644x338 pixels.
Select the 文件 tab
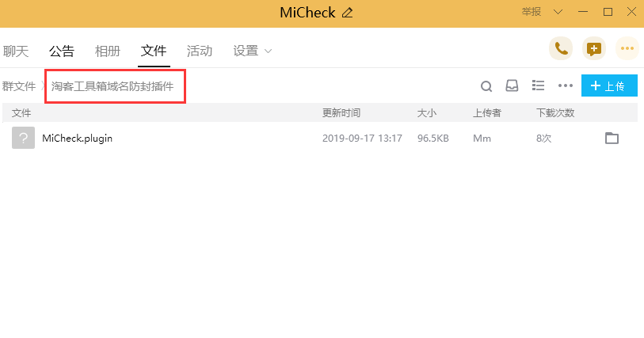[x=154, y=51]
